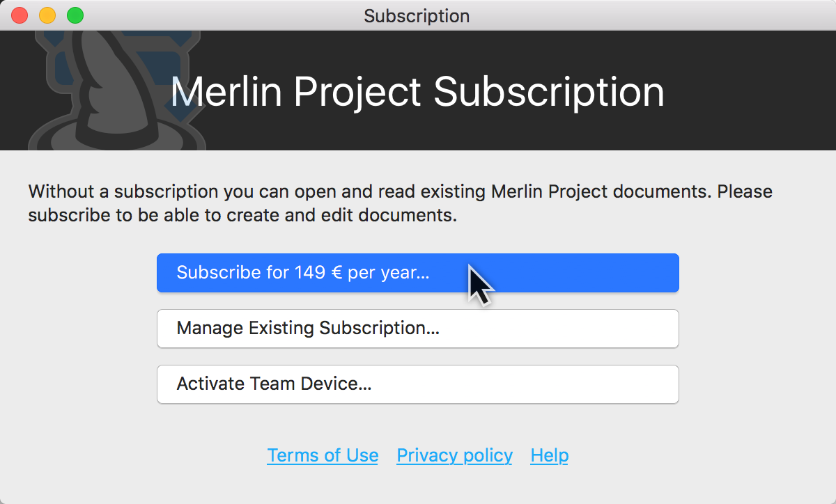Click the subscription description text
Viewport: 836px width, 504px height.
coord(400,203)
